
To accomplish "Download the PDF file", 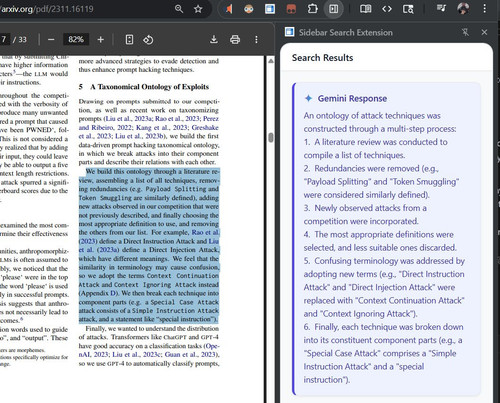I will [214, 40].
